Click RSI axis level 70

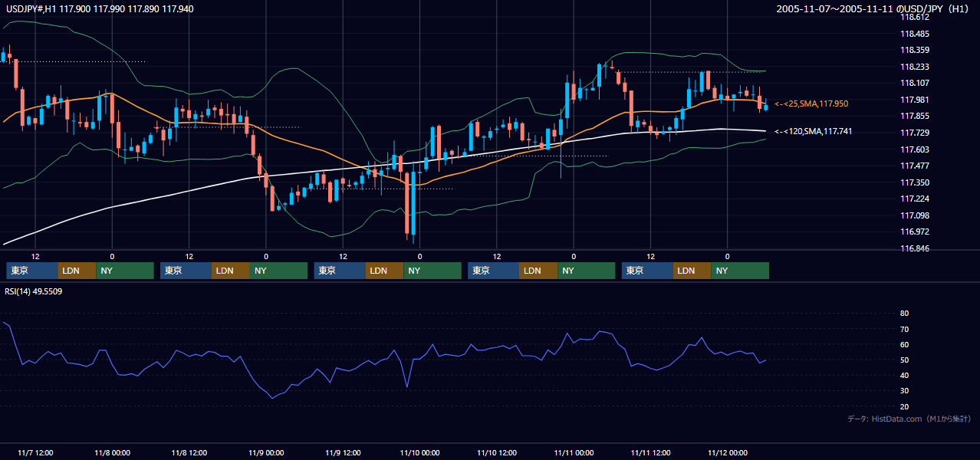(x=904, y=329)
